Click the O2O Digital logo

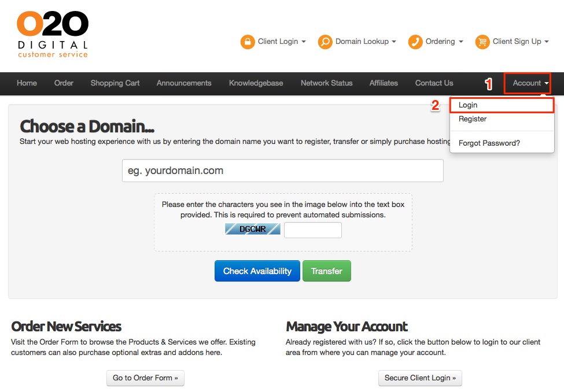[53, 35]
